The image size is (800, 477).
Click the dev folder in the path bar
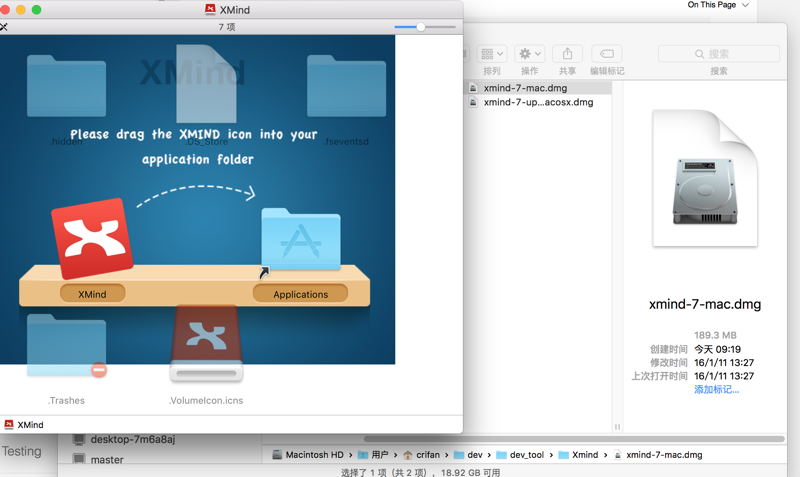(x=468, y=455)
